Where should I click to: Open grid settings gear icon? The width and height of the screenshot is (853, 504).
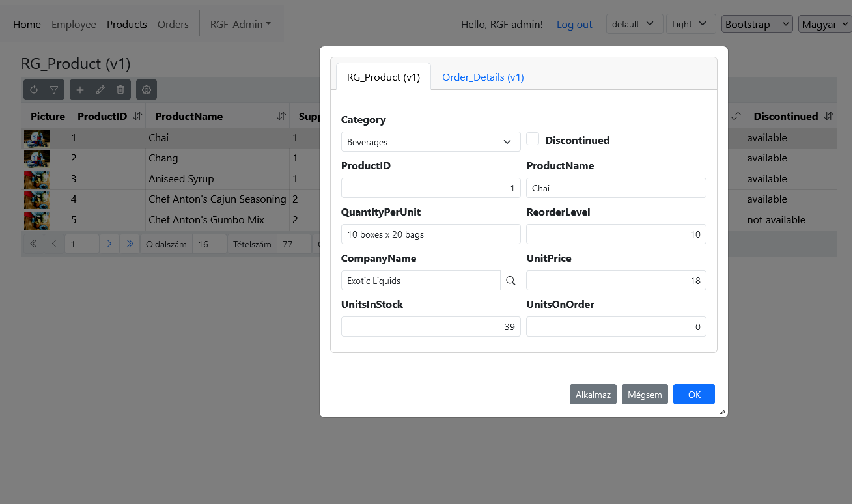(x=147, y=90)
